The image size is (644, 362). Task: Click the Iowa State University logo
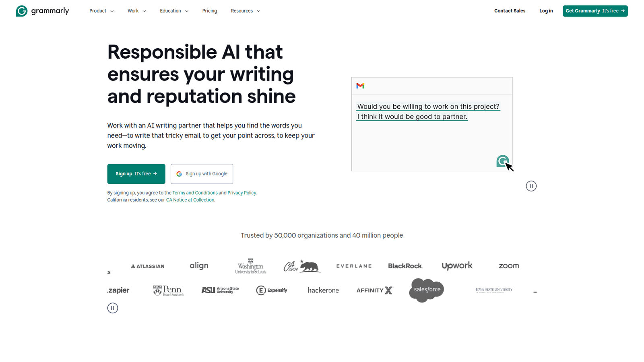[x=494, y=290]
